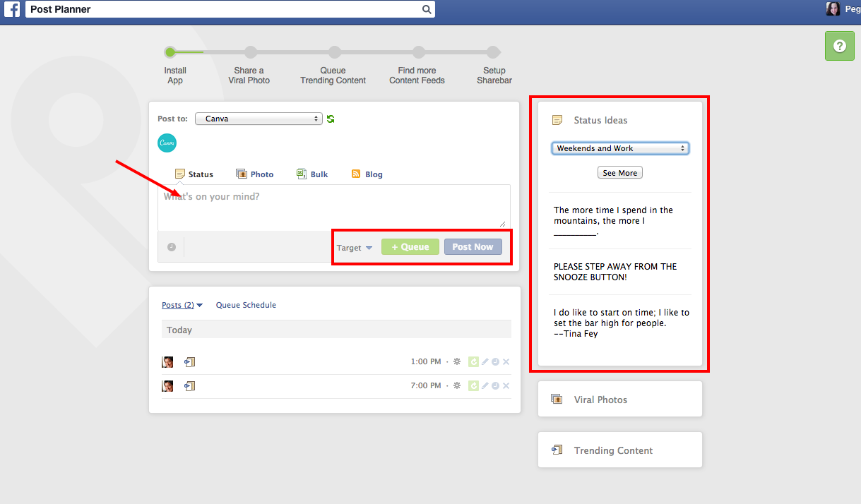Select the Photo tab
This screenshot has width=861, height=504.
pyautogui.click(x=254, y=174)
